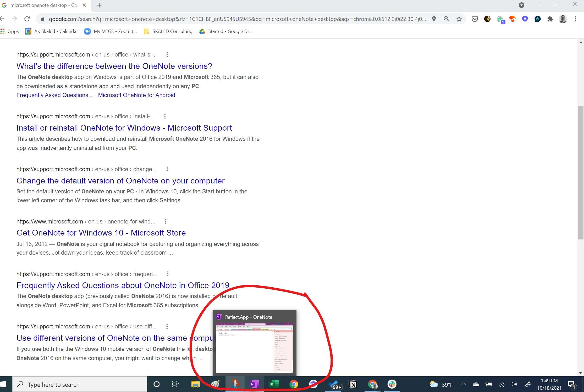Bookmark this page with the star icon
Viewport: 584px width, 392px height.
(x=459, y=19)
